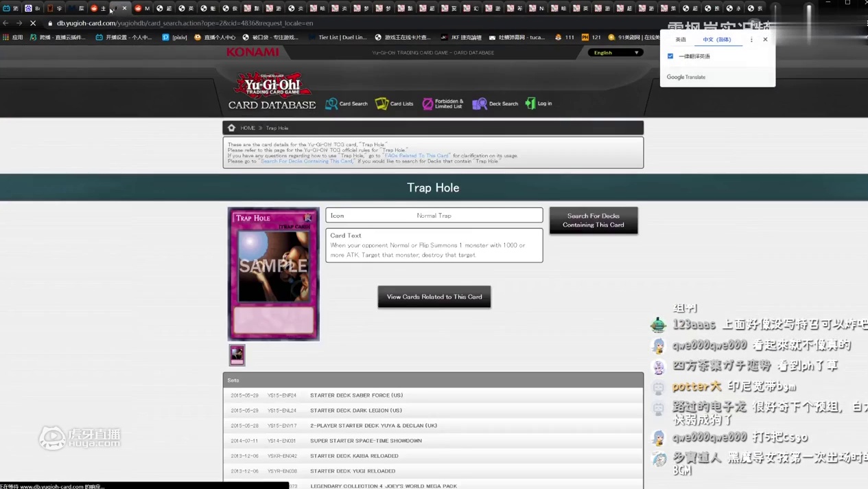Select the 中文（简体）translate tab
The image size is (868, 489).
[717, 39]
